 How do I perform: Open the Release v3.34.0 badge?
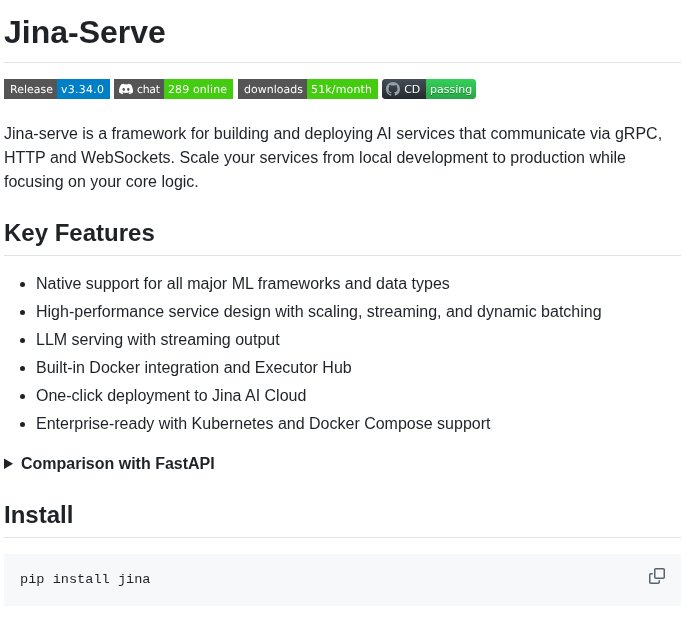click(57, 89)
